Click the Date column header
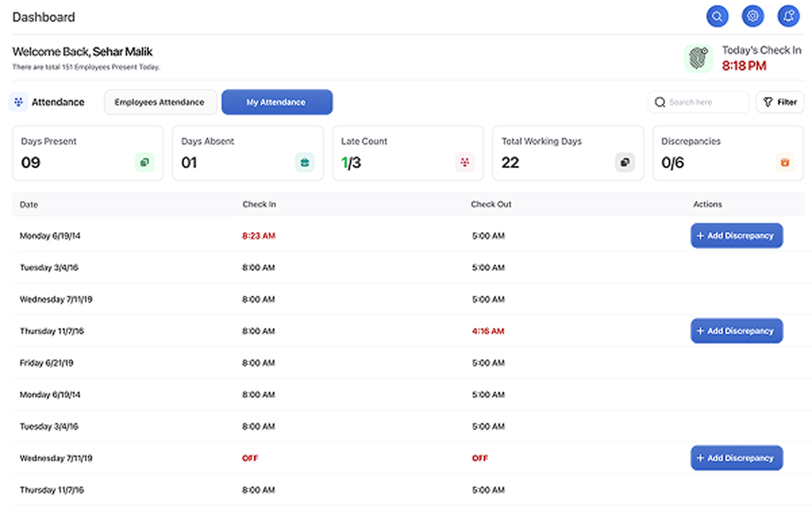The height and width of the screenshot is (515, 812). click(29, 205)
